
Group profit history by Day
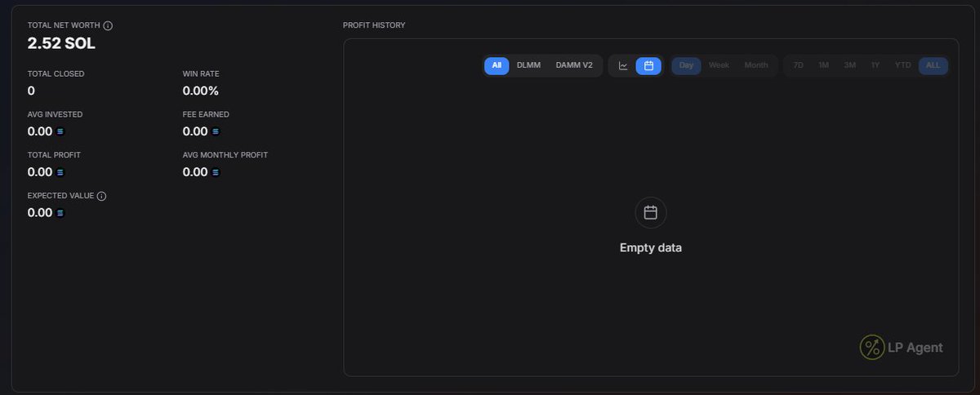(686, 66)
